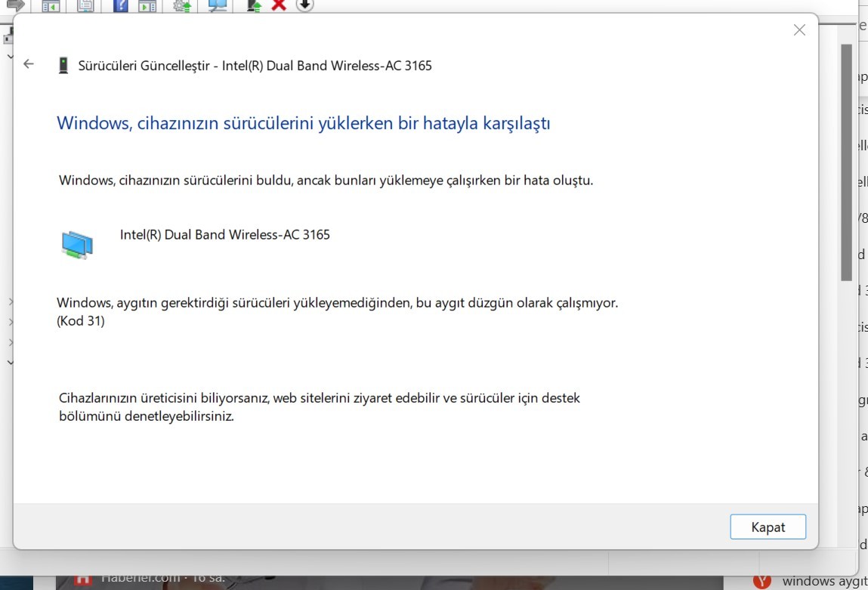The width and height of the screenshot is (868, 590).
Task: Click the line 'Windows, aygıtın gerektirdiği sürücüleri yükleyemediğinden'
Action: (235, 303)
